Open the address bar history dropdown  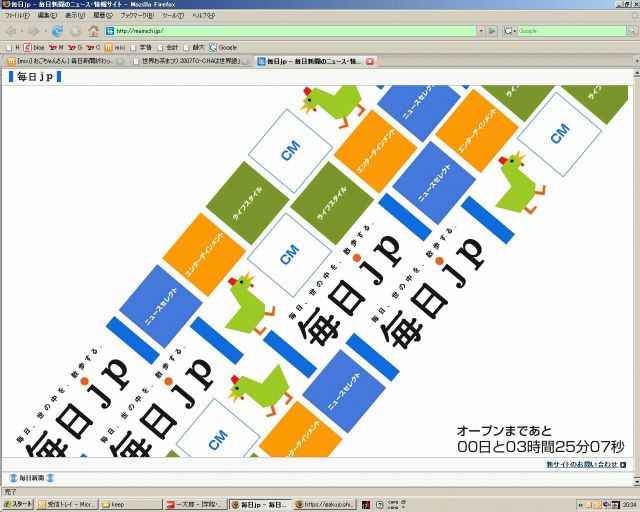pos(481,31)
